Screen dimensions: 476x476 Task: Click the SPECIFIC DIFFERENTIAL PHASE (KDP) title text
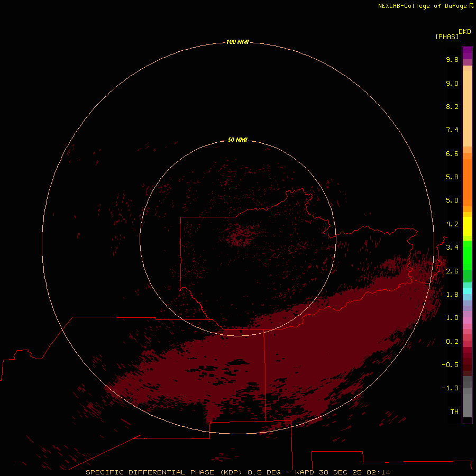coord(164,472)
